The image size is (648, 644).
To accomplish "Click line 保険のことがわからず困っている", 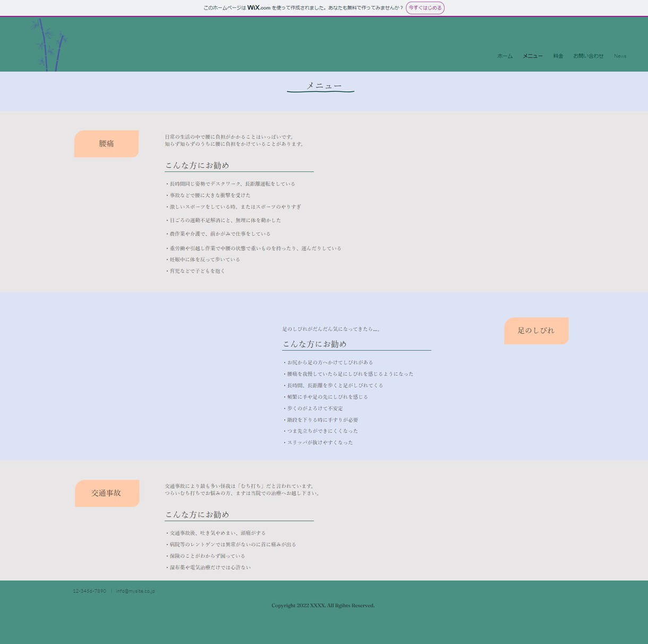I will tap(205, 556).
